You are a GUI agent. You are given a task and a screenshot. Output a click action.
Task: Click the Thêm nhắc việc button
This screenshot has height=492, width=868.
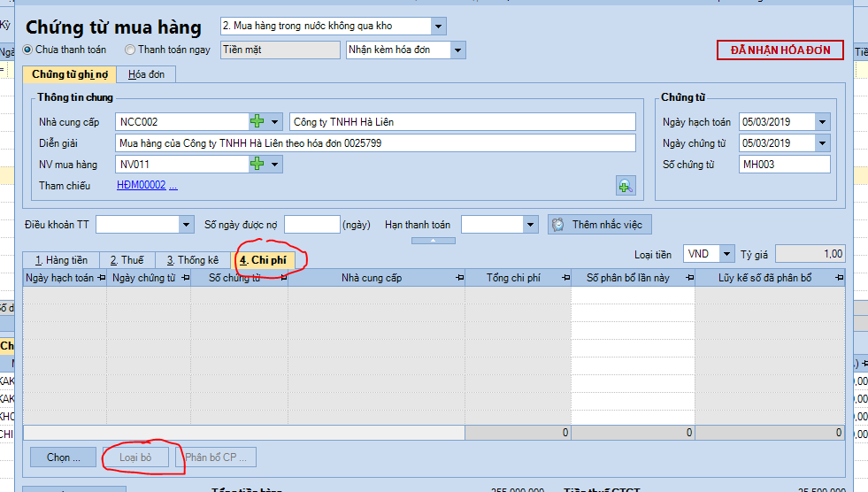click(x=599, y=225)
